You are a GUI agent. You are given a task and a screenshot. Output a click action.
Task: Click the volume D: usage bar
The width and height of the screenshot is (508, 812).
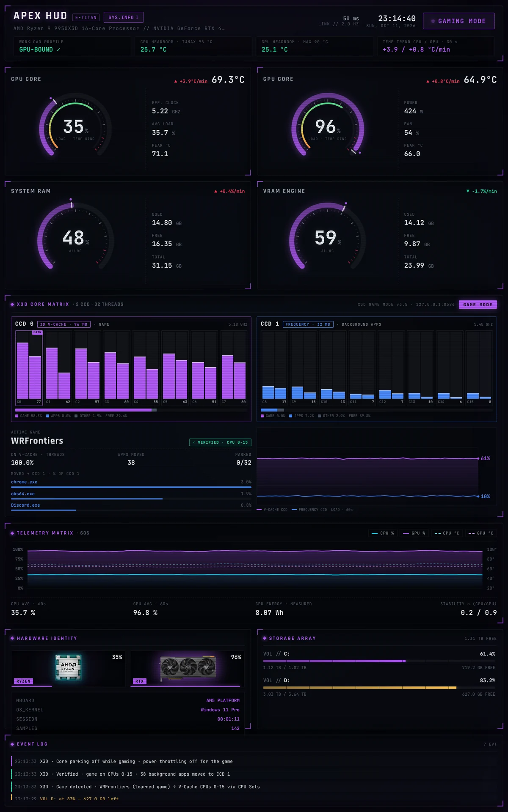click(379, 688)
